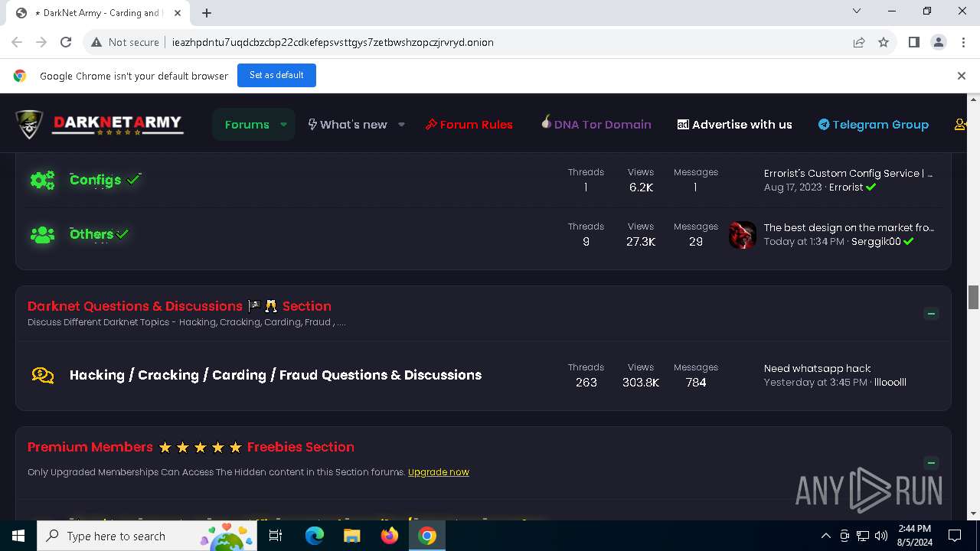The height and width of the screenshot is (551, 980).
Task: Click the taskbar clock showing 2:44 PM
Action: coord(914,536)
